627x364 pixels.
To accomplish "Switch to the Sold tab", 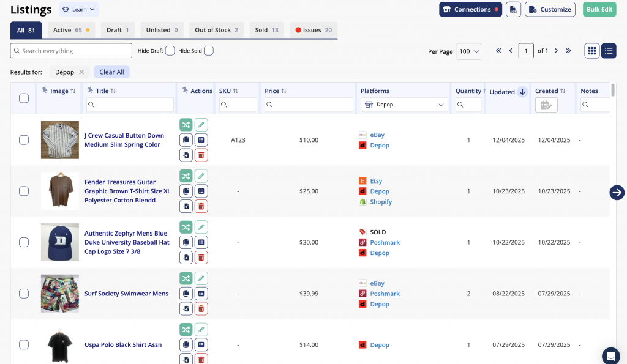I will point(266,30).
